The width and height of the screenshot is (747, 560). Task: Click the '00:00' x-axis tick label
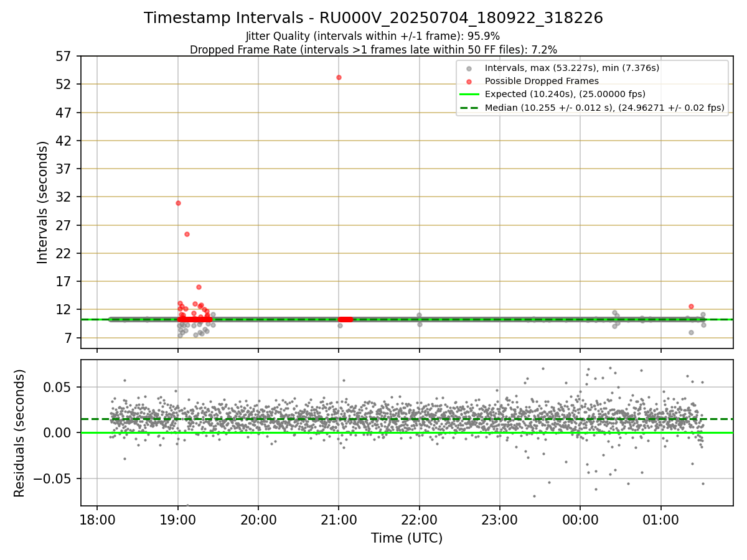tap(580, 519)
